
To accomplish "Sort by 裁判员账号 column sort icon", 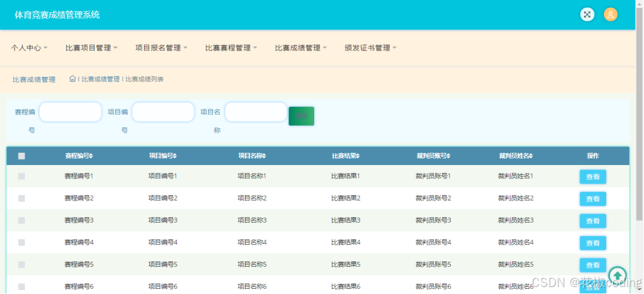I will pos(449,156).
